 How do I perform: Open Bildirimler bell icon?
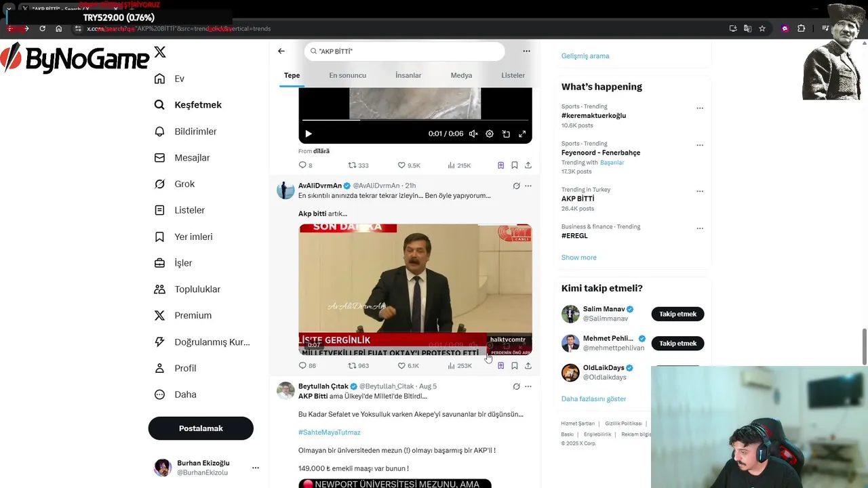click(x=159, y=131)
